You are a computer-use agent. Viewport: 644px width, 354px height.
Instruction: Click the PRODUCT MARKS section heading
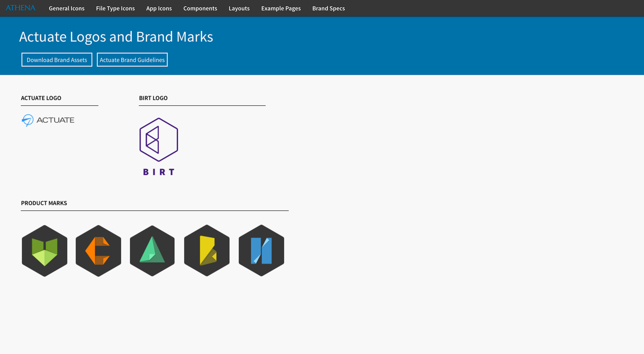coord(44,203)
